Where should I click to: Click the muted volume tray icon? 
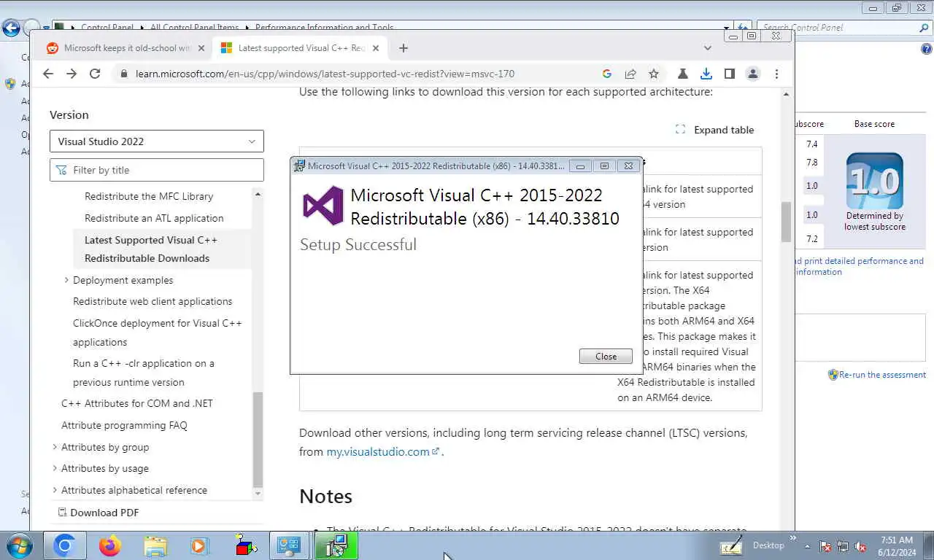(861, 545)
